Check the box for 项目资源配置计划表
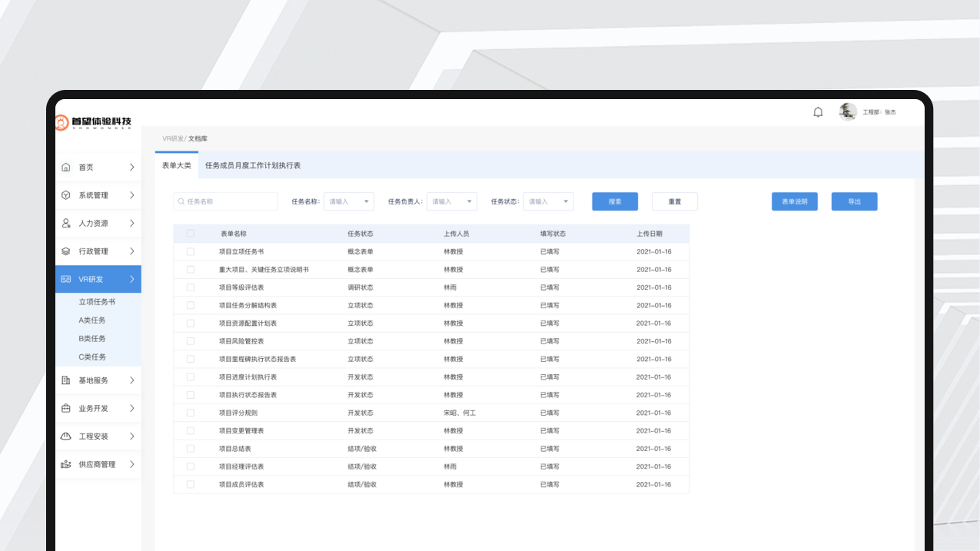The height and width of the screenshot is (551, 980). [191, 324]
